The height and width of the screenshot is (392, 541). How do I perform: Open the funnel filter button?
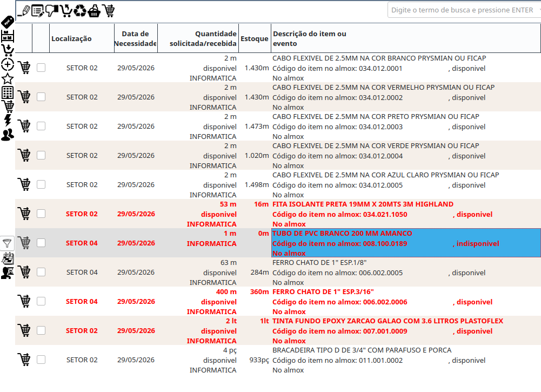tap(7, 243)
